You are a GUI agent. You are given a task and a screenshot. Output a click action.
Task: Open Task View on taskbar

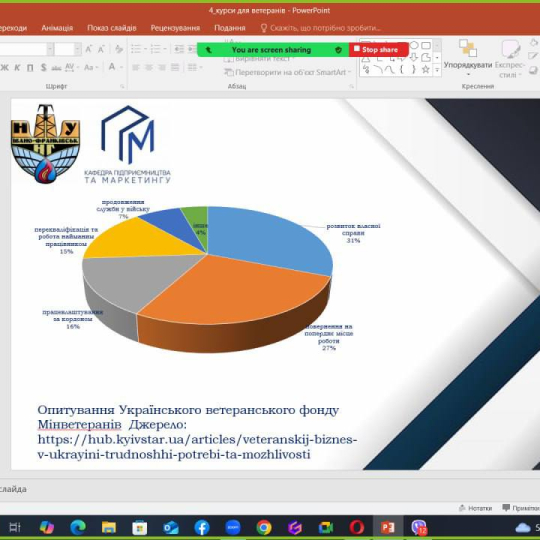coord(14,527)
